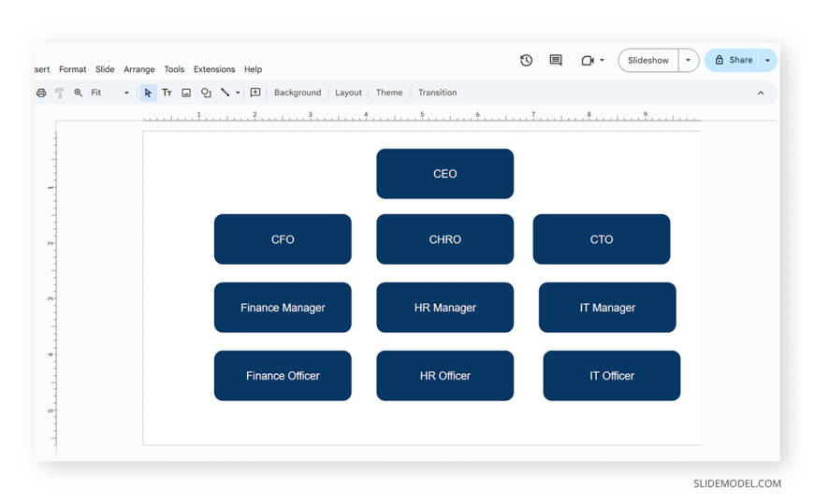814x504 pixels.
Task: Open the Slideshow options dropdown arrow
Action: [x=689, y=60]
